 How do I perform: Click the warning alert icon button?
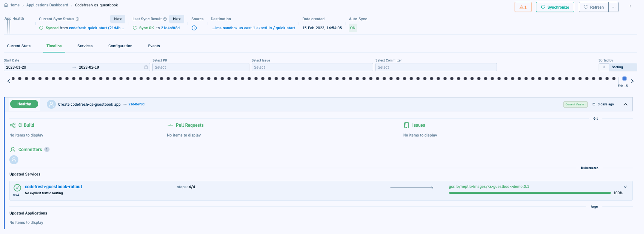[x=522, y=7]
